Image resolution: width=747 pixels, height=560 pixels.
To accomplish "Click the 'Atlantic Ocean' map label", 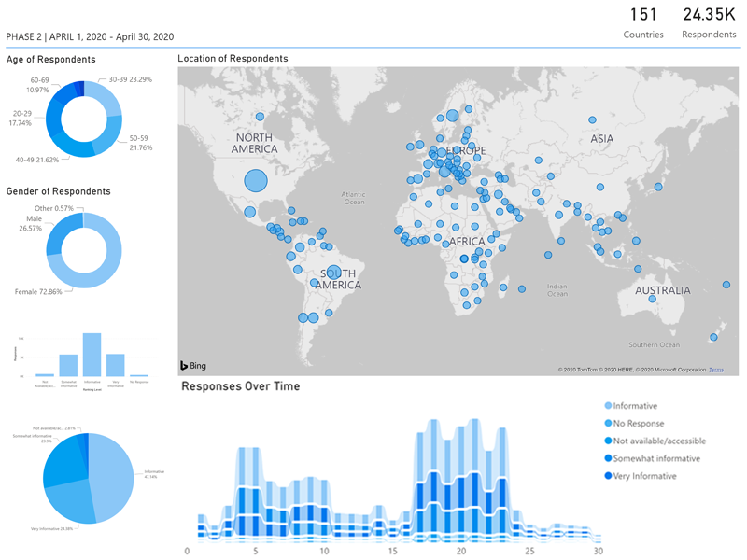I will (x=354, y=198).
